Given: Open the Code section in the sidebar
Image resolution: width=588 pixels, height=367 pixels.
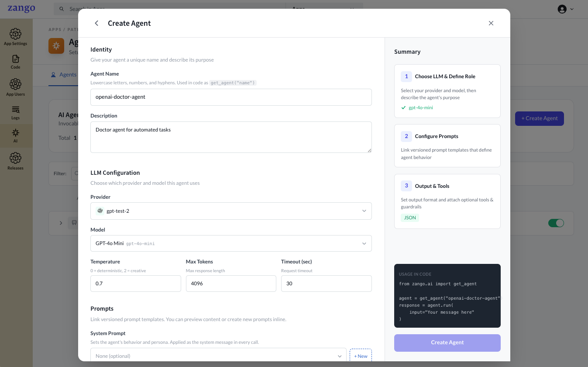Looking at the screenshot, I should coord(16,62).
